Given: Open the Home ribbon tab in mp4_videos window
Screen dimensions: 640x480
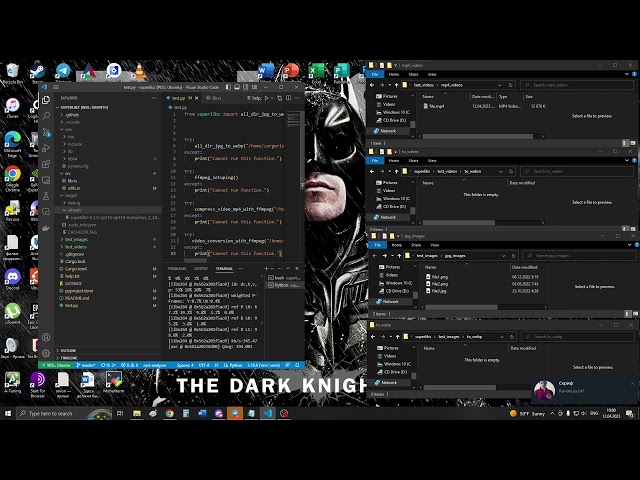Looking at the screenshot, I should click(393, 74).
